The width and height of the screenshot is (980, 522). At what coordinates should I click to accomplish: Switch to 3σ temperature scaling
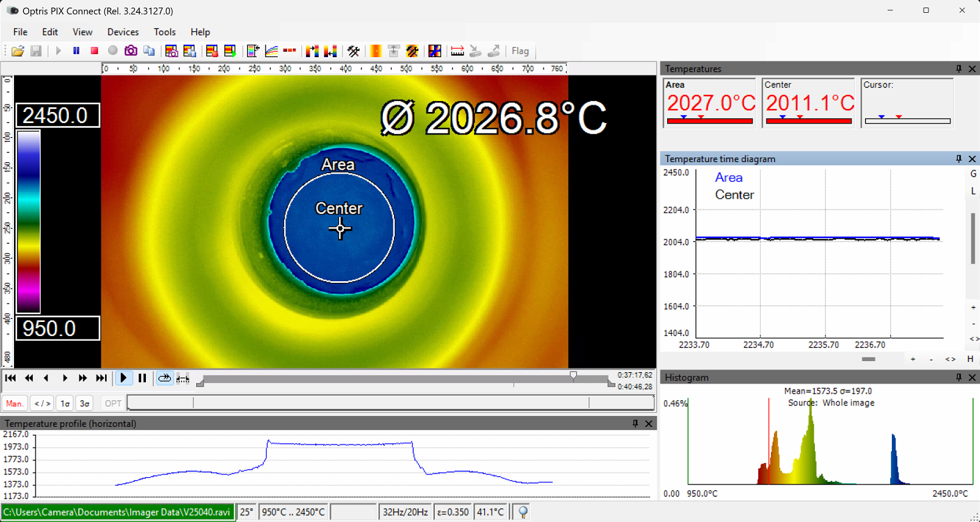(85, 404)
